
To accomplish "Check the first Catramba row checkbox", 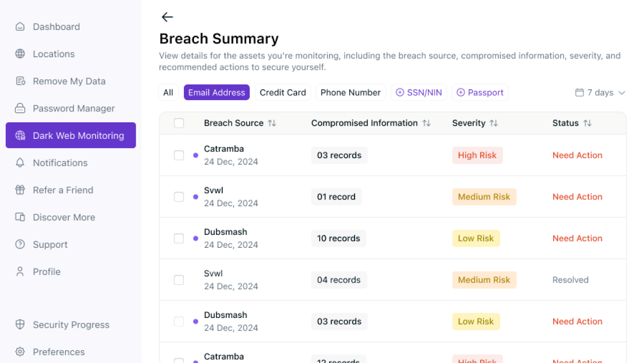I will [x=179, y=155].
